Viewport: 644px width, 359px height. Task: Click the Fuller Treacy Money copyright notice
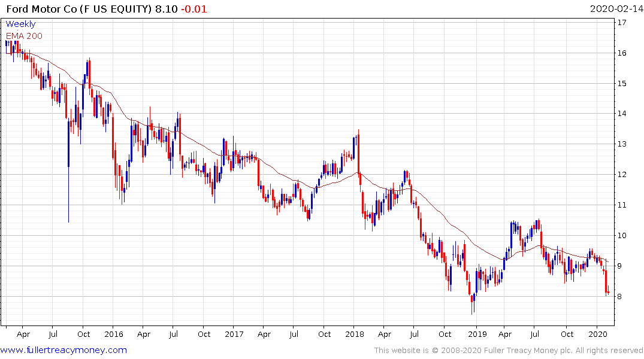tap(509, 351)
